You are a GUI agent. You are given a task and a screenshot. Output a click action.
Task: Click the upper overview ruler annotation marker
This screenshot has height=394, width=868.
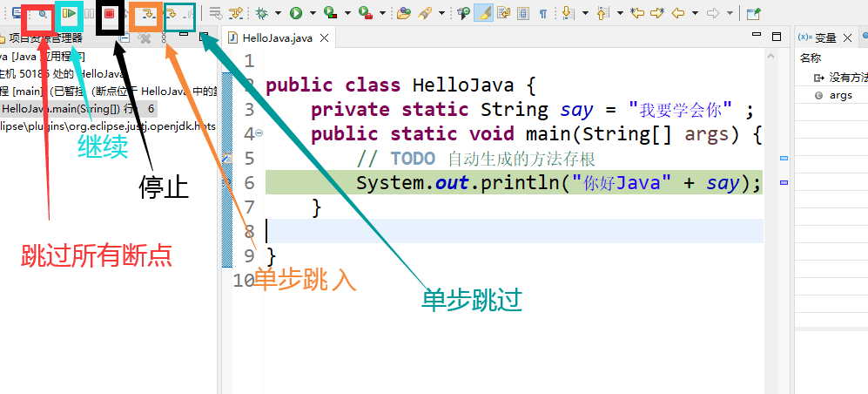click(784, 159)
